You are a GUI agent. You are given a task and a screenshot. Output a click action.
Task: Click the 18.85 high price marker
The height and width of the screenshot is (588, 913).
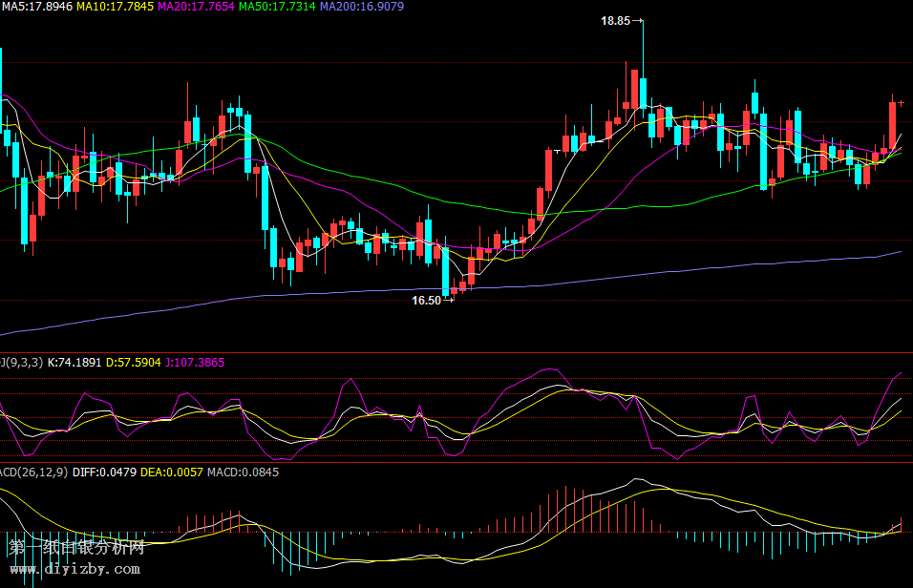point(616,20)
